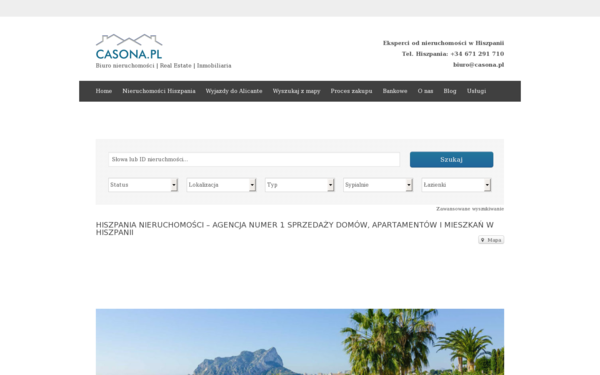Open the Bankowe menu item

pyautogui.click(x=395, y=91)
